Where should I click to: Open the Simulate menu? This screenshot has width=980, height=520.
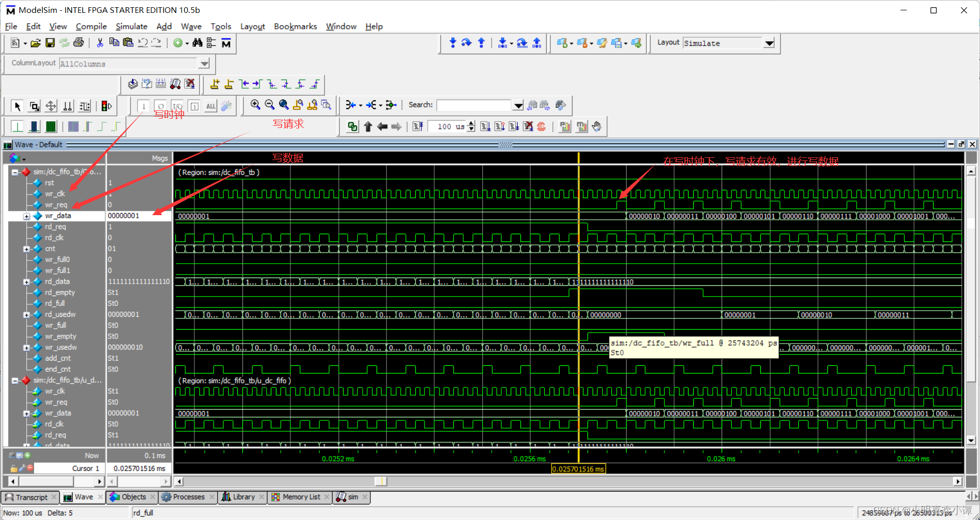click(132, 26)
